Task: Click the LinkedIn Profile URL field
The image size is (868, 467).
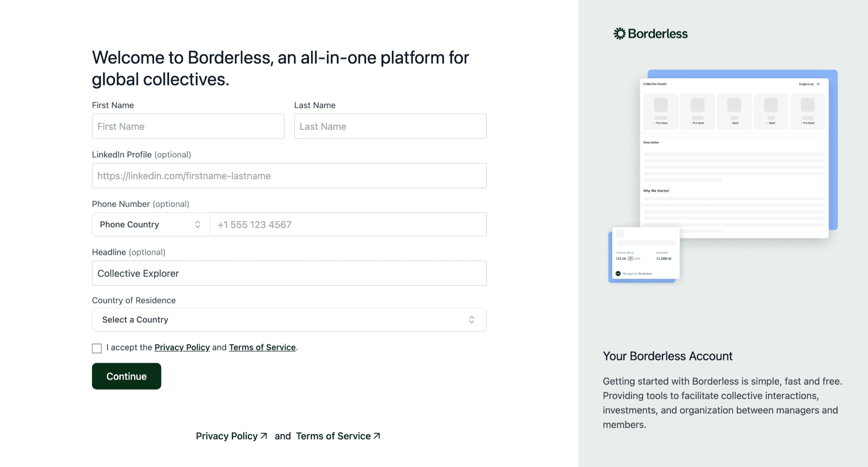Action: coord(289,176)
